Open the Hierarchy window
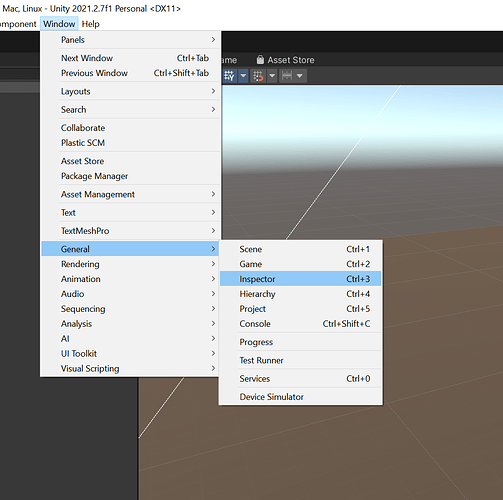The height and width of the screenshot is (500, 503). (x=300, y=294)
